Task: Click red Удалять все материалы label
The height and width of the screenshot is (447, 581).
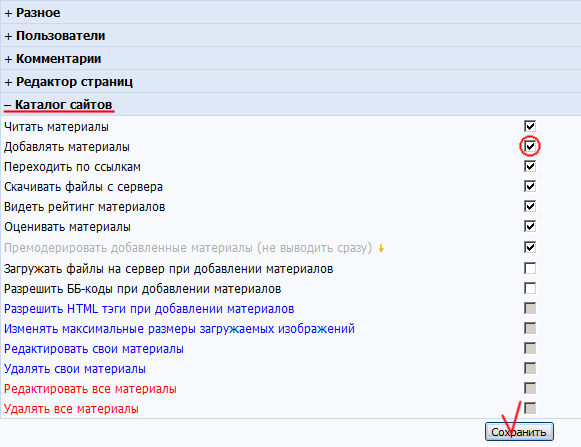Action: click(x=71, y=409)
